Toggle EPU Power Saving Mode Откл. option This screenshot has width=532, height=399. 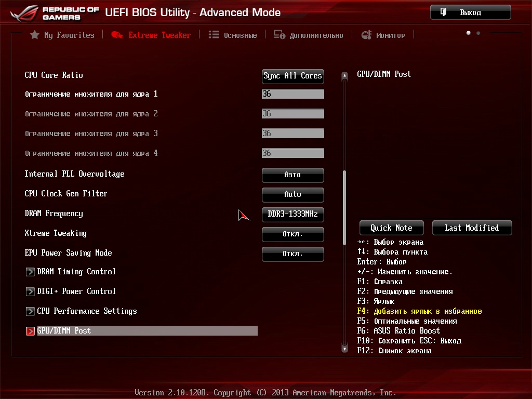coord(292,254)
